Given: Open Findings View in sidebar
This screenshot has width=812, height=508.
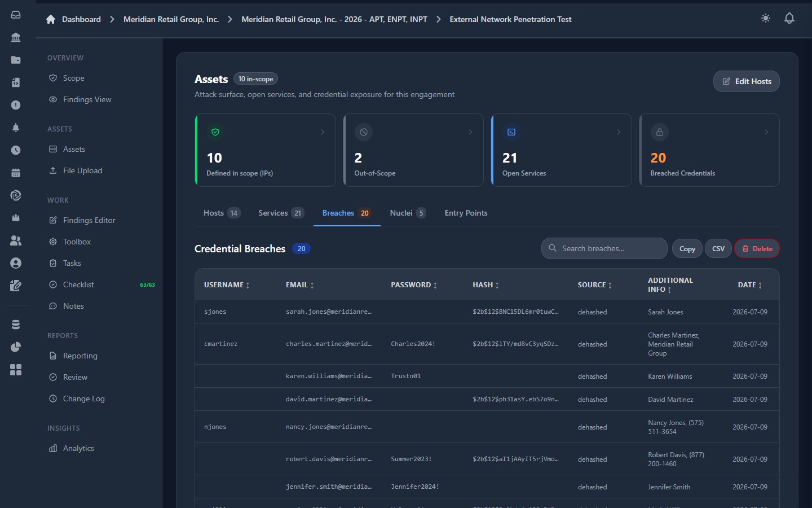Looking at the screenshot, I should pyautogui.click(x=101, y=99).
